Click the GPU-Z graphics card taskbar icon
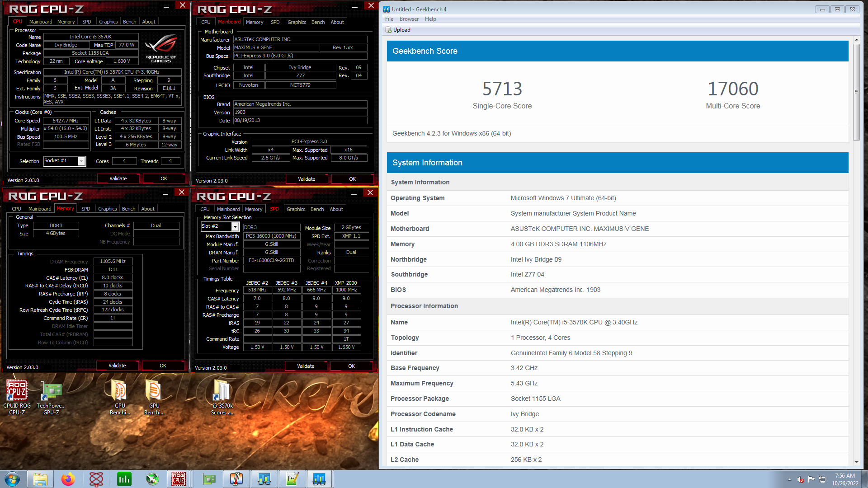This screenshot has height=488, width=868. (208, 479)
